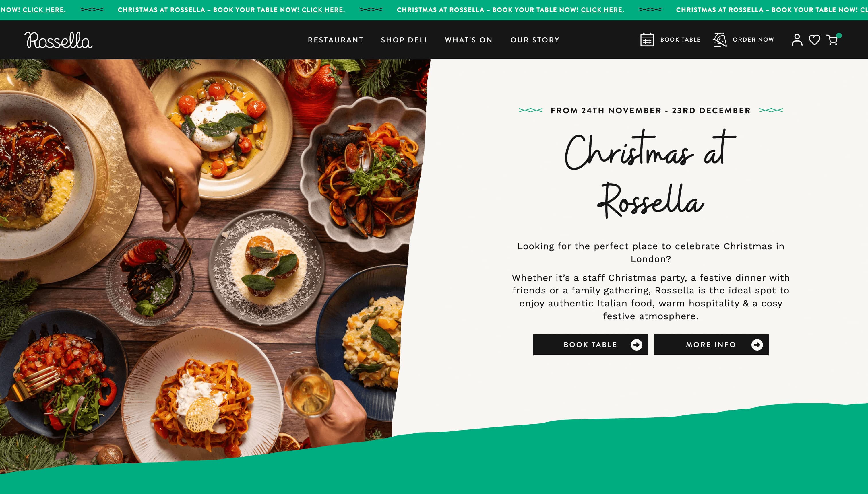The width and height of the screenshot is (868, 494).
Task: Click the Rossella logo
Action: tap(58, 40)
